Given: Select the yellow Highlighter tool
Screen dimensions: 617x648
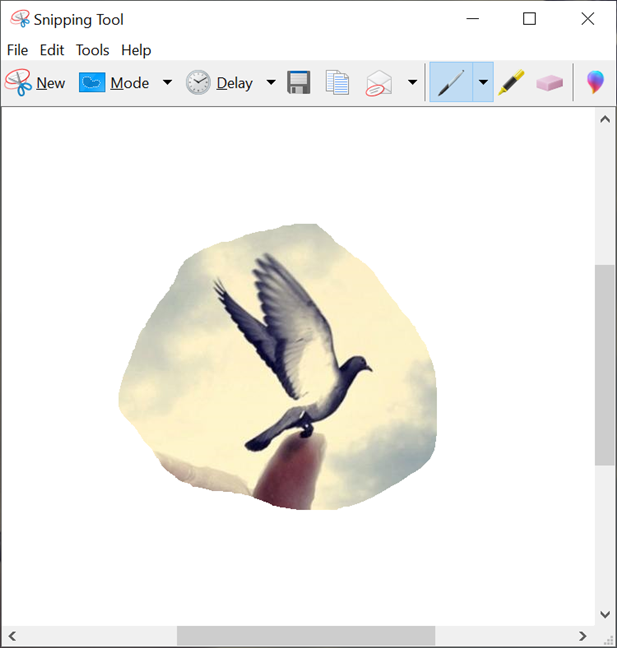Looking at the screenshot, I should [511, 82].
